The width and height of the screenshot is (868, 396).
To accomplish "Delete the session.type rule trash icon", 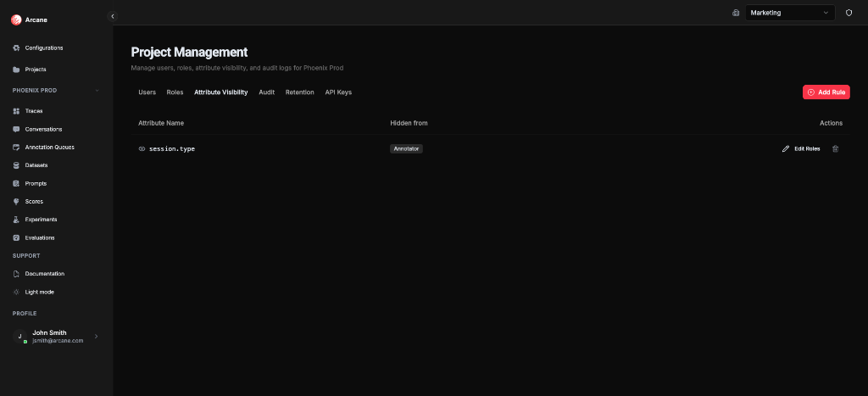I will click(835, 149).
